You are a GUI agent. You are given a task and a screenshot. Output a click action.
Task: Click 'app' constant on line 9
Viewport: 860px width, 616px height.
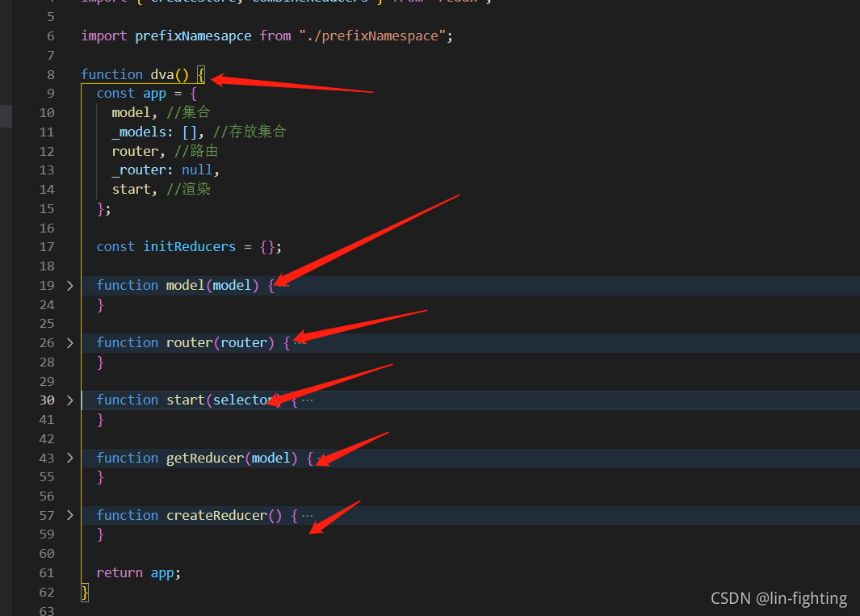(x=155, y=94)
